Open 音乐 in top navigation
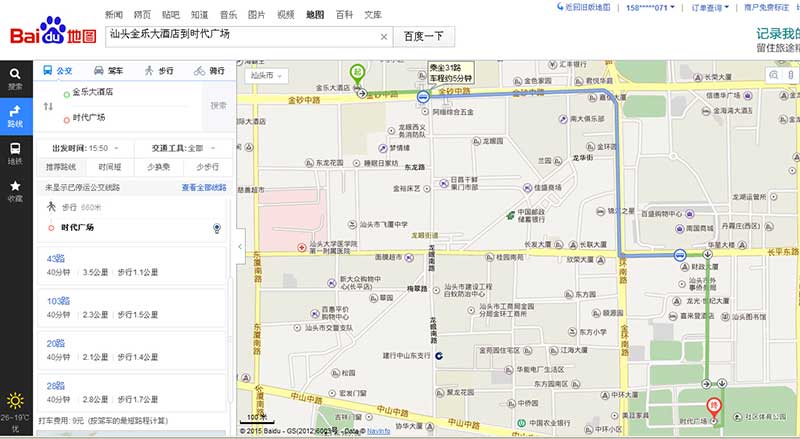The width and height of the screenshot is (800, 439). pyautogui.click(x=228, y=15)
